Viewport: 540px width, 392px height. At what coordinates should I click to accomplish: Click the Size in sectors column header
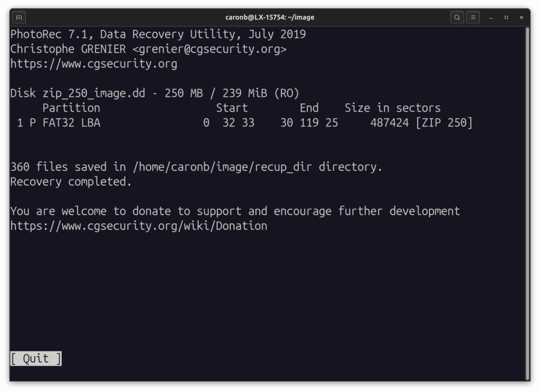tap(392, 108)
